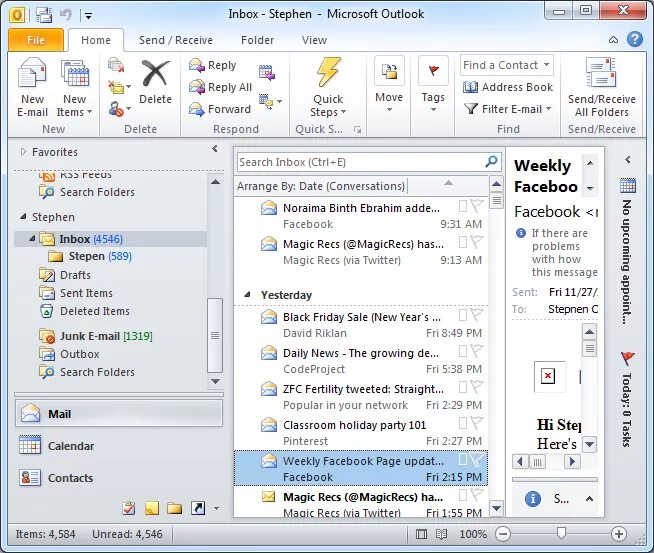
Task: Open the Tasks navigation icon
Action: [129, 508]
